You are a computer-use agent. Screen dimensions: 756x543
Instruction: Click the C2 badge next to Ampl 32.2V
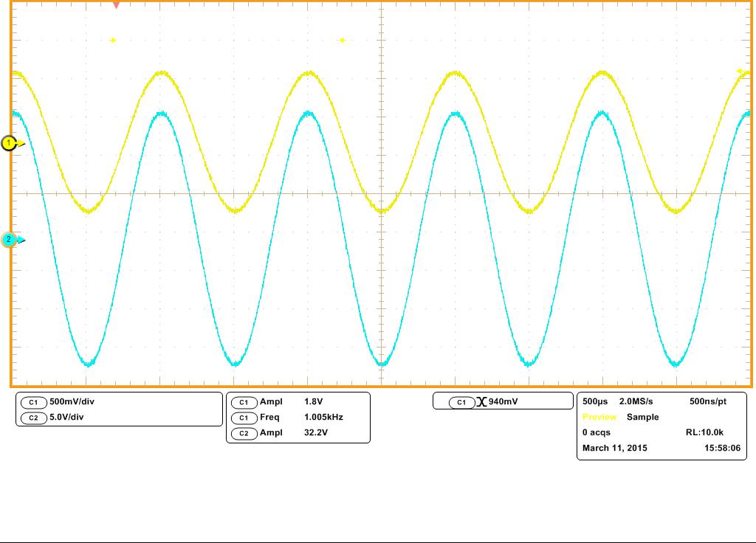coord(244,433)
